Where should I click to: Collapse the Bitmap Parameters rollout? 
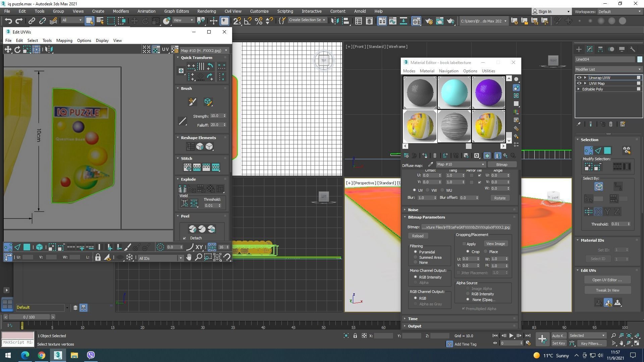(x=460, y=217)
